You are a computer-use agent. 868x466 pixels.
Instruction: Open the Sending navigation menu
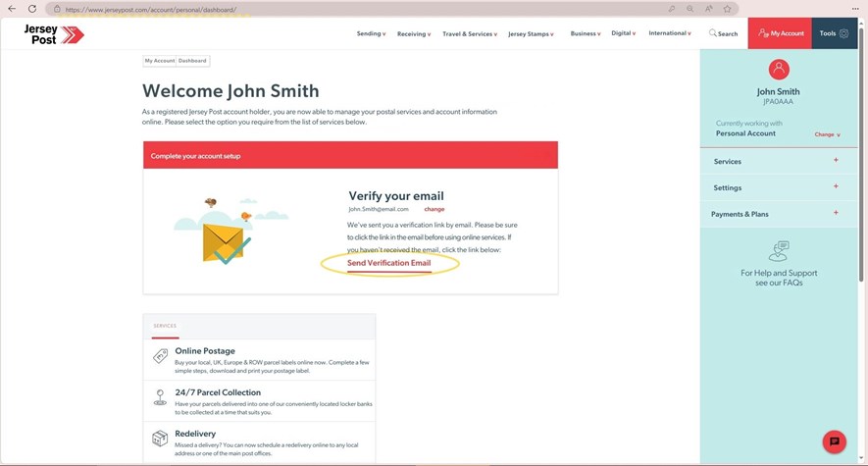(371, 33)
